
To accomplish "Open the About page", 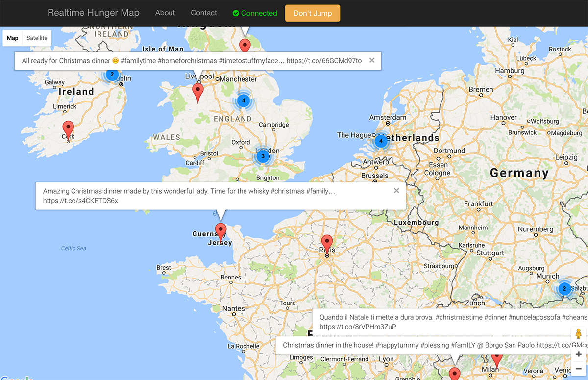I will (x=165, y=13).
